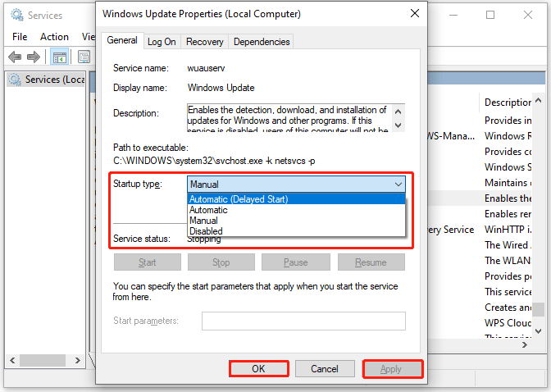Click the Cancel button
The width and height of the screenshot is (551, 392).
pyautogui.click(x=325, y=368)
